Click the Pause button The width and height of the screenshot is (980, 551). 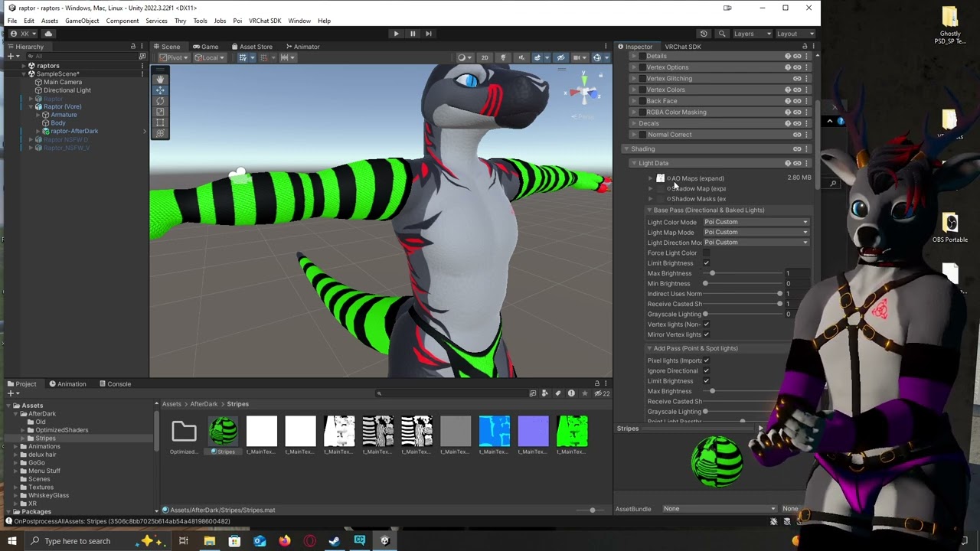coord(413,34)
